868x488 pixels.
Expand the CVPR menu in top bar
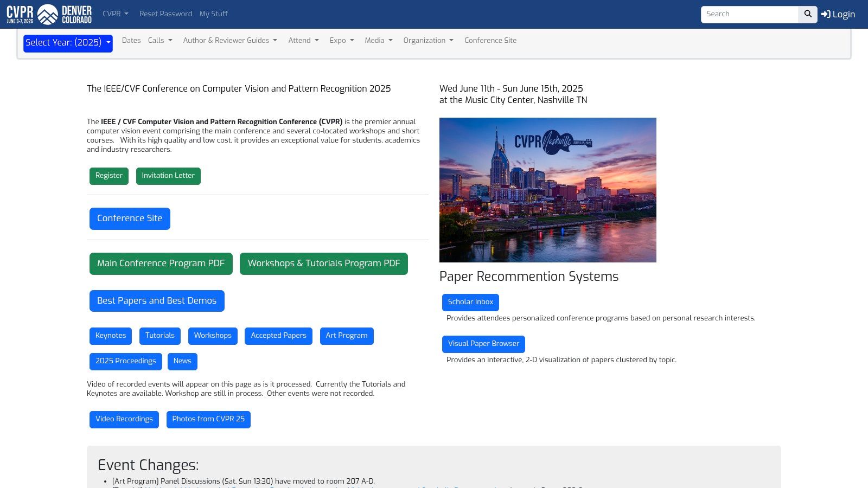115,14
